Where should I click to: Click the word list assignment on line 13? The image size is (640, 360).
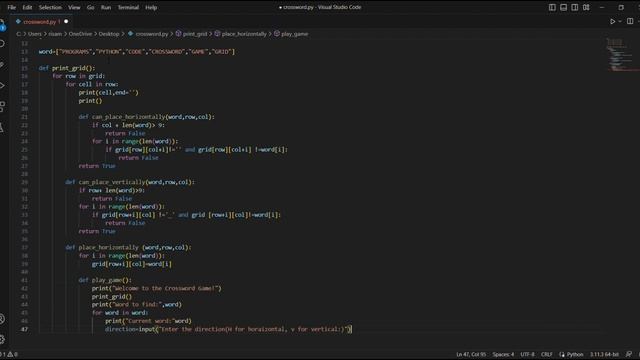[x=137, y=51]
